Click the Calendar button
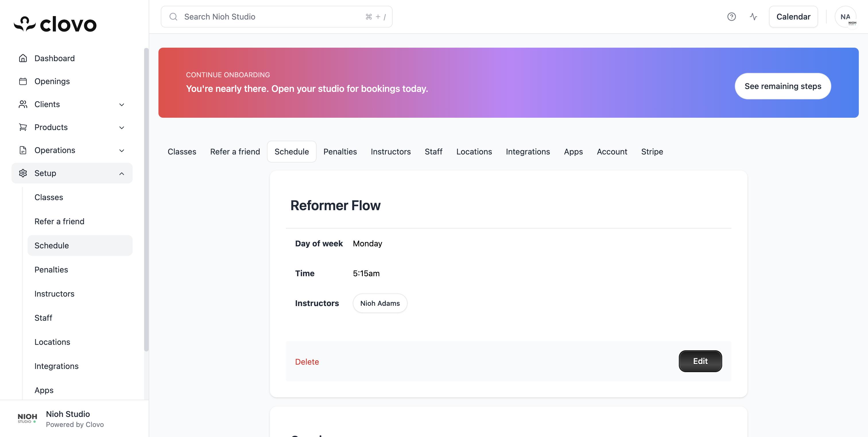This screenshot has height=437, width=868. tap(793, 17)
